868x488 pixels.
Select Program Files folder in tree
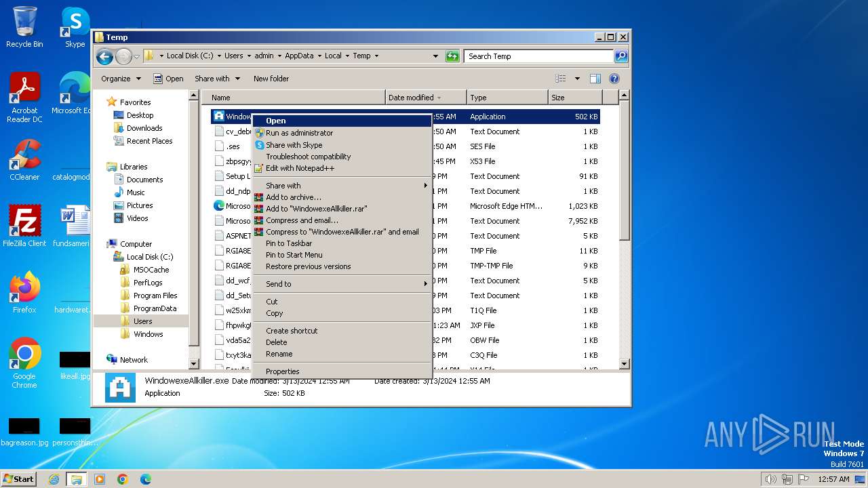point(155,296)
